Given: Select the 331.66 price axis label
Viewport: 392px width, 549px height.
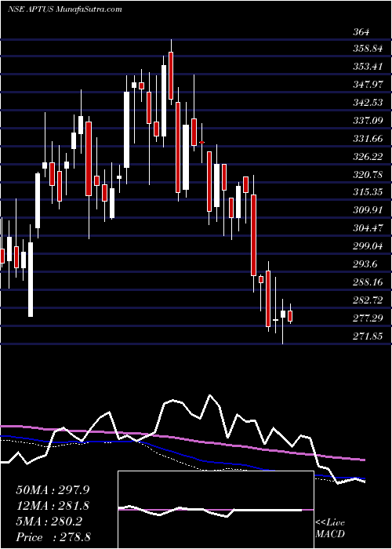Looking at the screenshot, I should pyautogui.click(x=367, y=139).
